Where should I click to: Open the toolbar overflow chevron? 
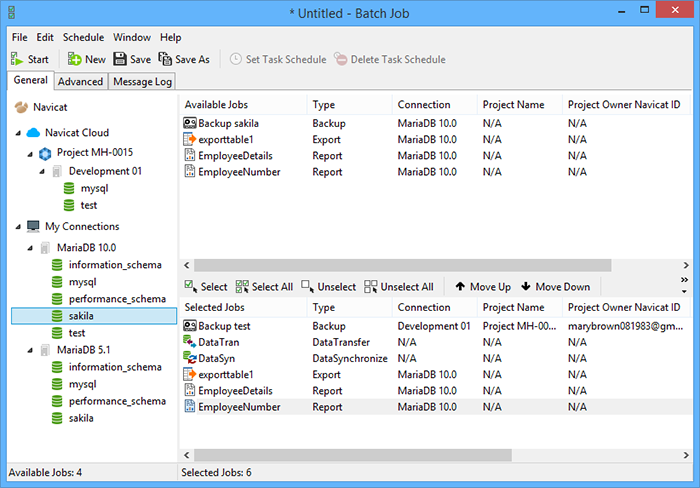coord(684,280)
